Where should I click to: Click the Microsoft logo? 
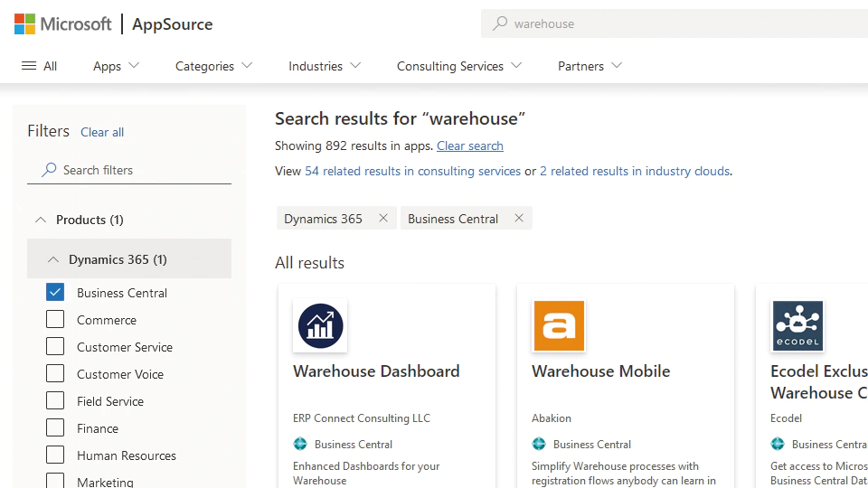click(x=62, y=23)
